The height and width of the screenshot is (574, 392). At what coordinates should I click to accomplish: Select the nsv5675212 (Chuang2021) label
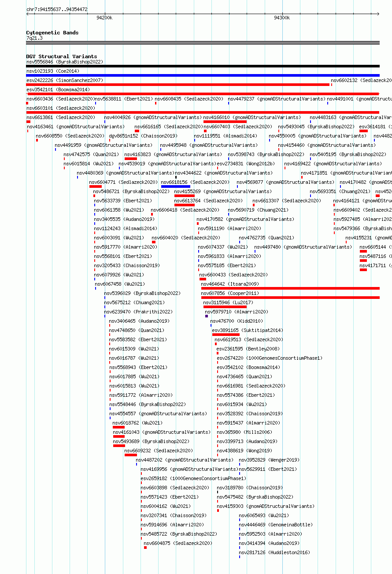[134, 302]
